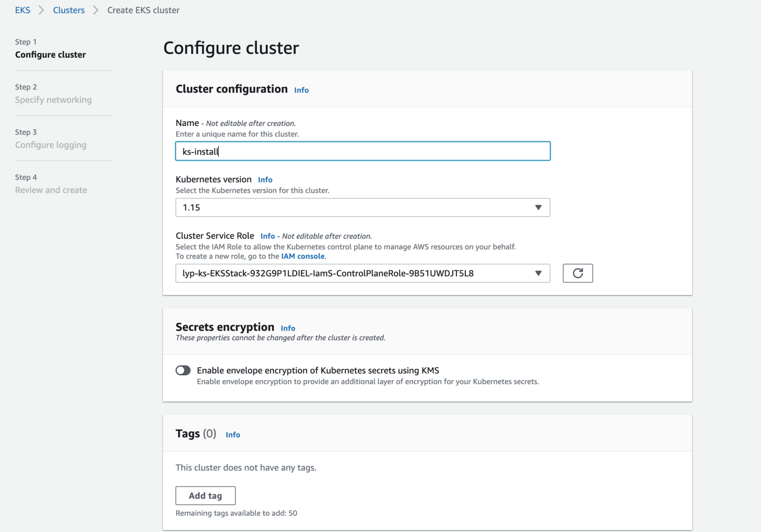Viewport: 761px width, 532px height.
Task: Navigate to EKS via breadcrumb
Action: [x=22, y=10]
